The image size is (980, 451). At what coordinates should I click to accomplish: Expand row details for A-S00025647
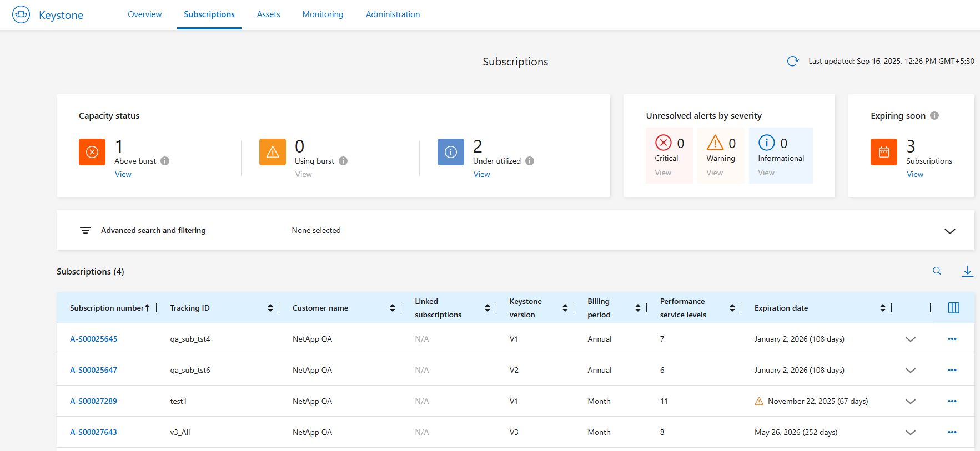click(910, 370)
